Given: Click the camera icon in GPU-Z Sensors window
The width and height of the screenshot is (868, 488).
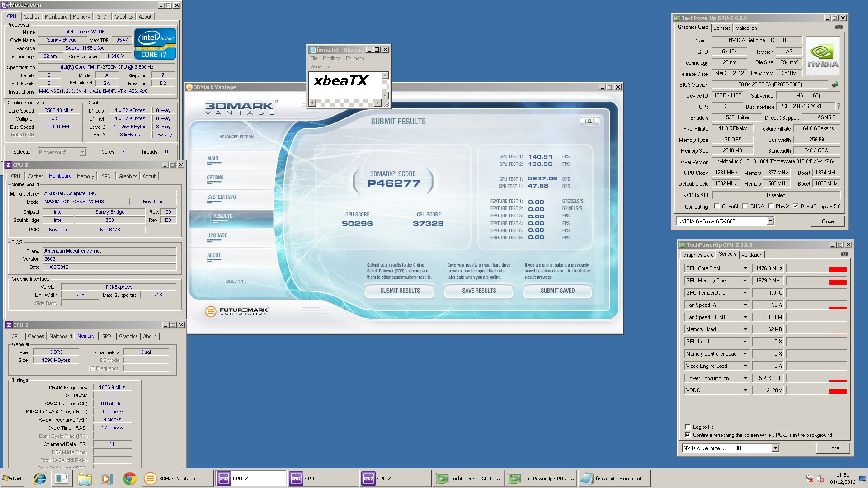Looking at the screenshot, I should coord(844,254).
